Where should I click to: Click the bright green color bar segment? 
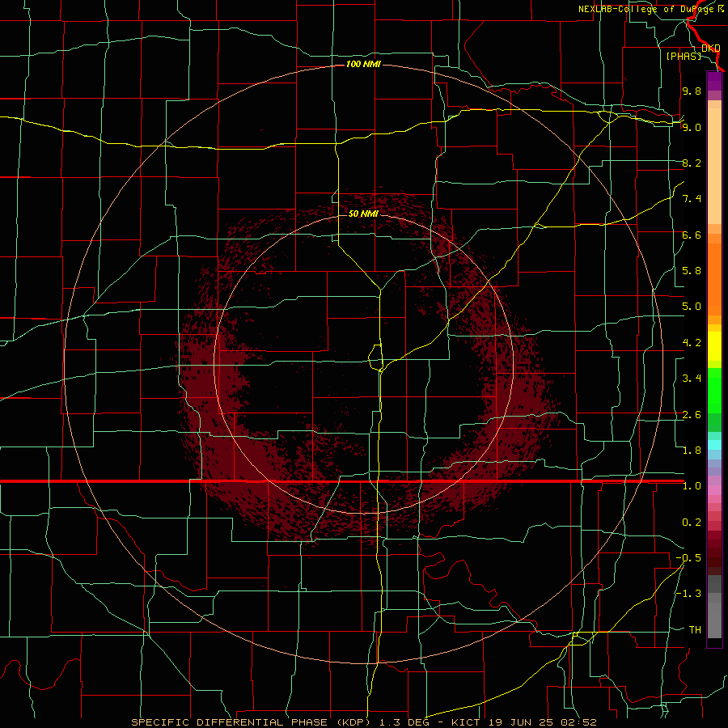point(714,391)
